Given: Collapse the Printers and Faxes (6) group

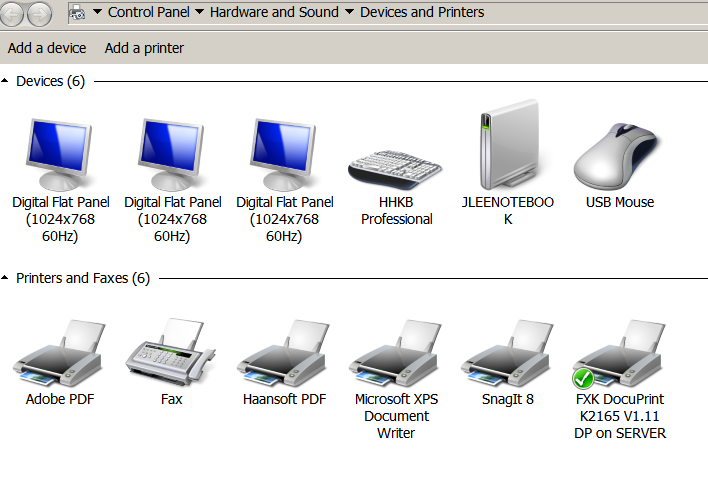Looking at the screenshot, I should (x=5, y=278).
